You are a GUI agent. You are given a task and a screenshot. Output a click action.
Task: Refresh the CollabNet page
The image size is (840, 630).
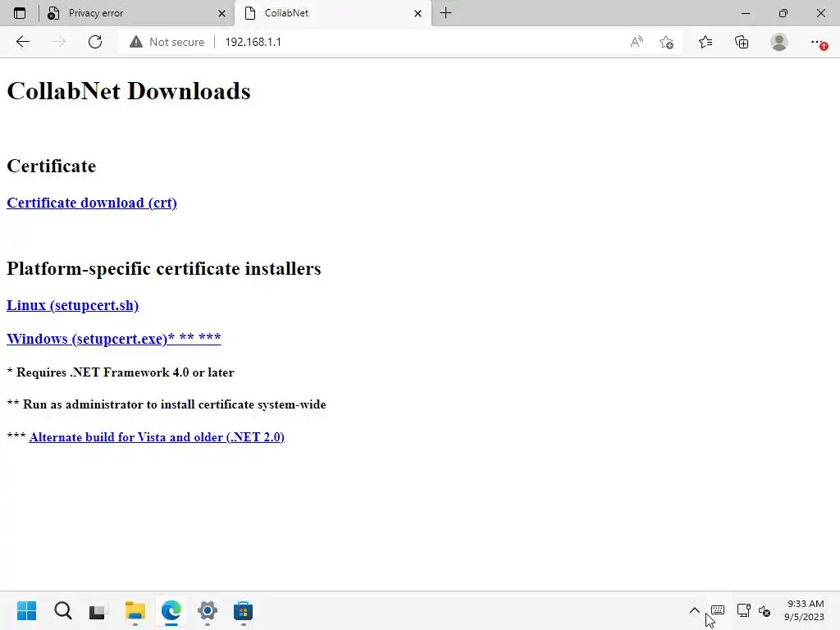pyautogui.click(x=95, y=42)
